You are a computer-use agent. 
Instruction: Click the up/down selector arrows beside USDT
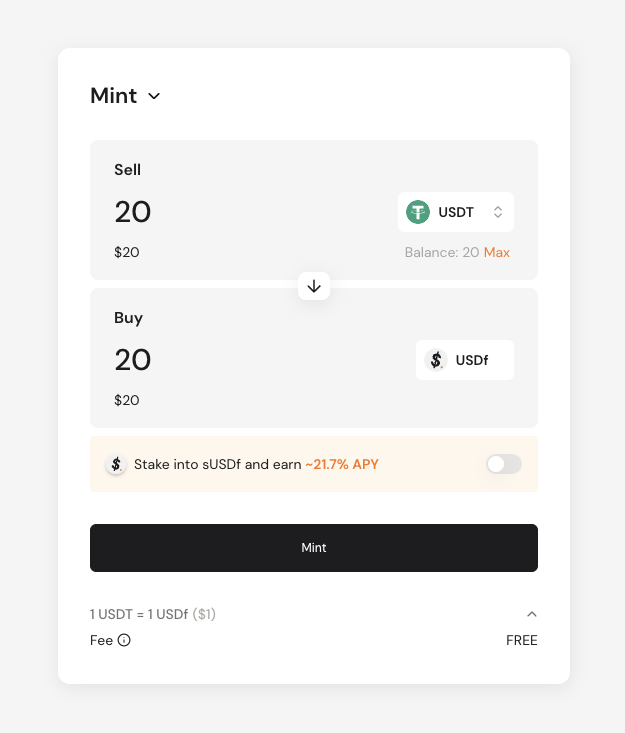coord(498,212)
